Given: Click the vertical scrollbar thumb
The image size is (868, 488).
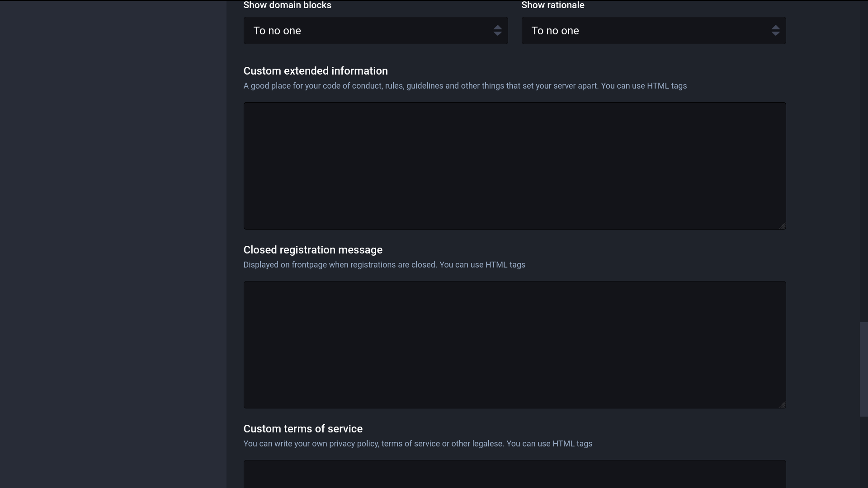Looking at the screenshot, I should click(x=863, y=369).
